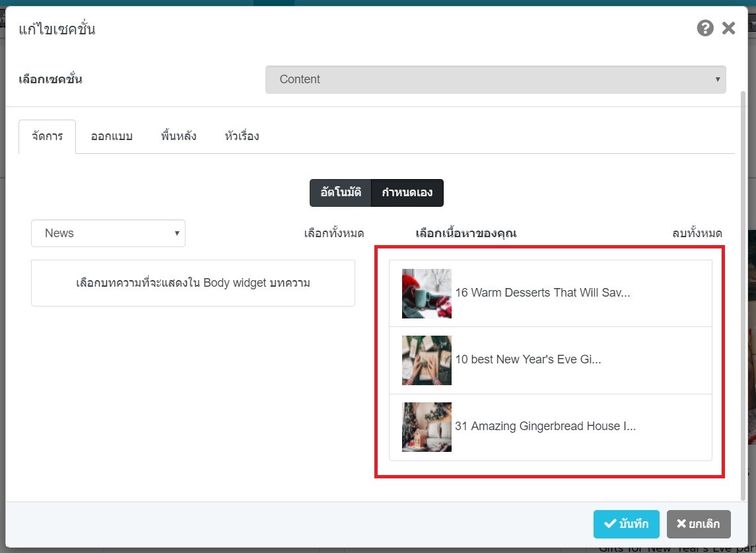
Task: Switch to the จัดการ tab
Action: [48, 137]
